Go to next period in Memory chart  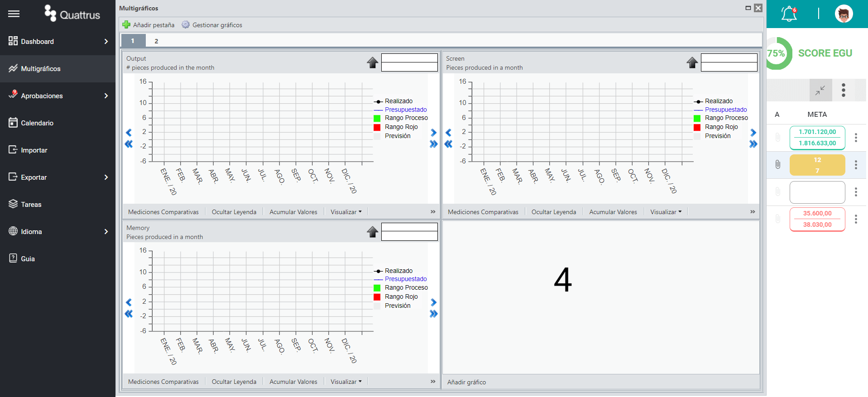point(433,302)
